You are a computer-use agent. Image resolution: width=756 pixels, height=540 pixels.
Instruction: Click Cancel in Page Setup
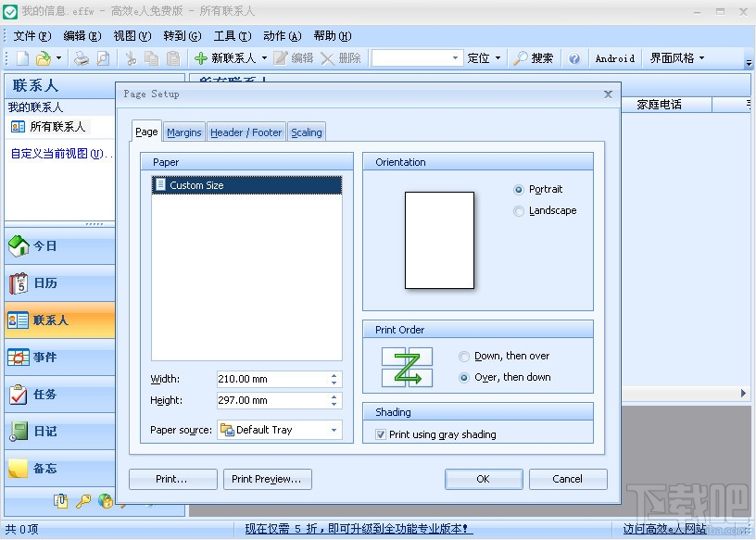(568, 479)
